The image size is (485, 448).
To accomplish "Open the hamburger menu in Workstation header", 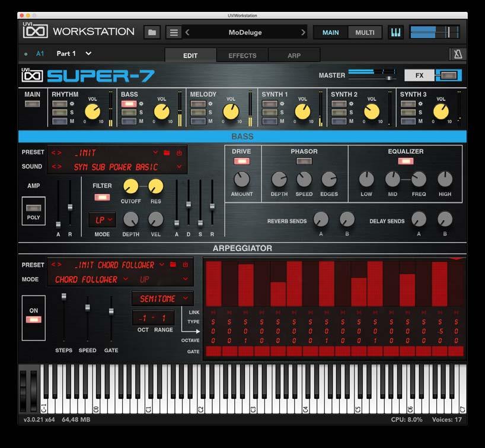I will coord(174,33).
